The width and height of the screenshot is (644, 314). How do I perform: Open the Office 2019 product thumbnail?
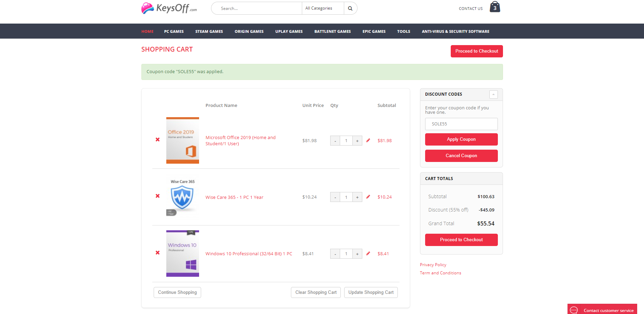[x=183, y=140]
